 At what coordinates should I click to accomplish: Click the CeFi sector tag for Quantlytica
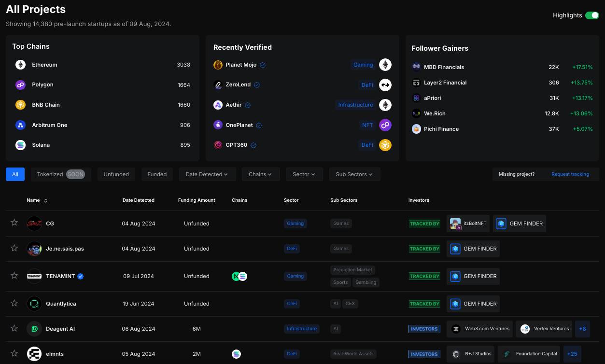292,304
